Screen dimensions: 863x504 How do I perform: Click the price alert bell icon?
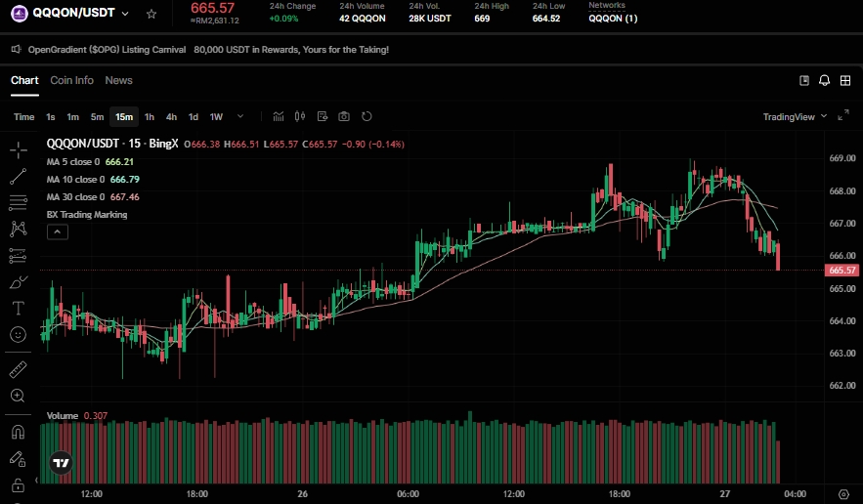click(x=825, y=81)
